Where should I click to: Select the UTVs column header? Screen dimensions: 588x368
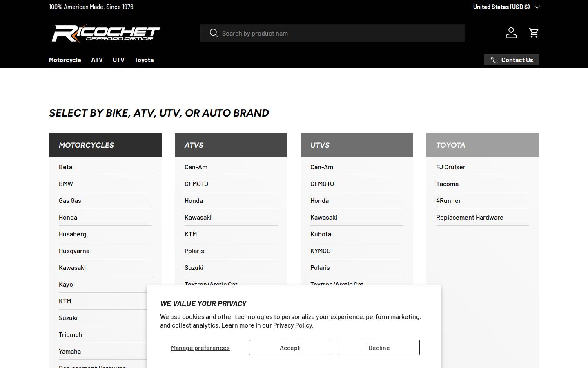tap(357, 145)
